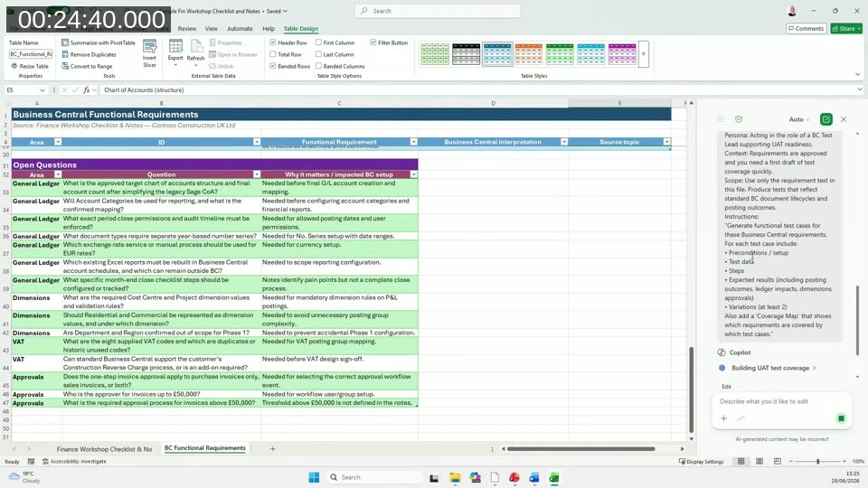Open the Review ribbon tab

[187, 29]
